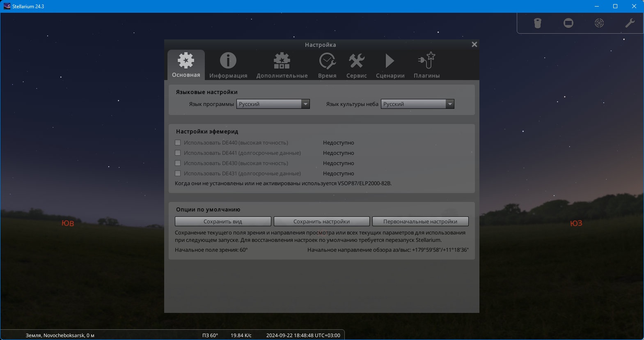644x340 pixels.
Task: Enable the DE440 high accuracy checkbox
Action: 178,142
